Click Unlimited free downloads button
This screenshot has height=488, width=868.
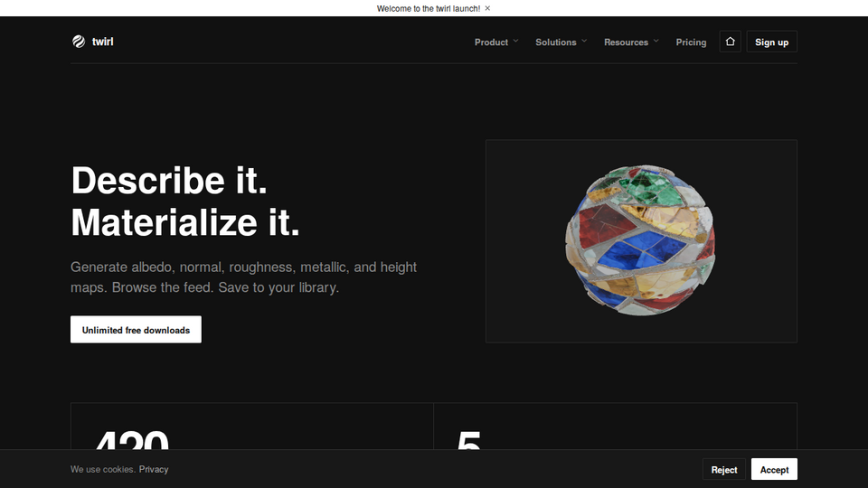point(136,330)
